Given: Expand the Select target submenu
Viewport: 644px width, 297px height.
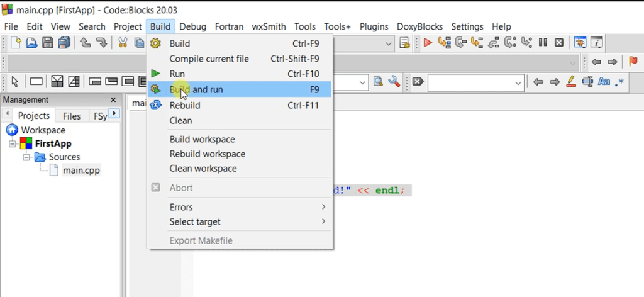Looking at the screenshot, I should [249, 222].
